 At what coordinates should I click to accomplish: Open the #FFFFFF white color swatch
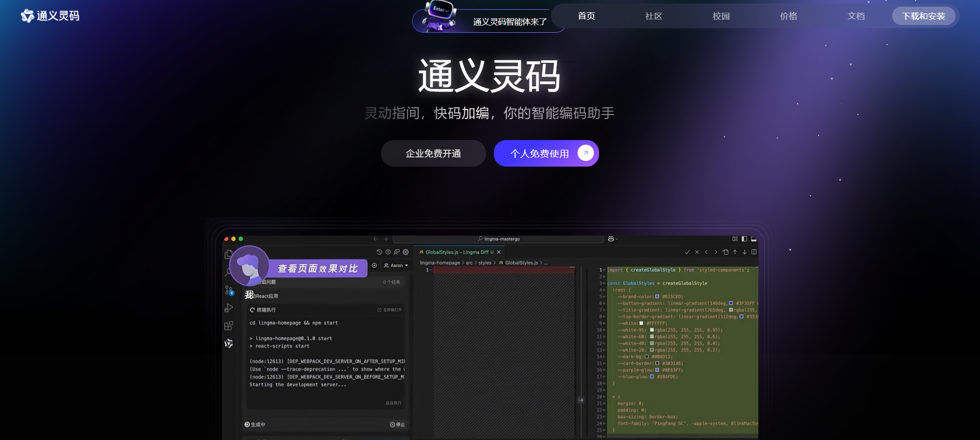(641, 323)
